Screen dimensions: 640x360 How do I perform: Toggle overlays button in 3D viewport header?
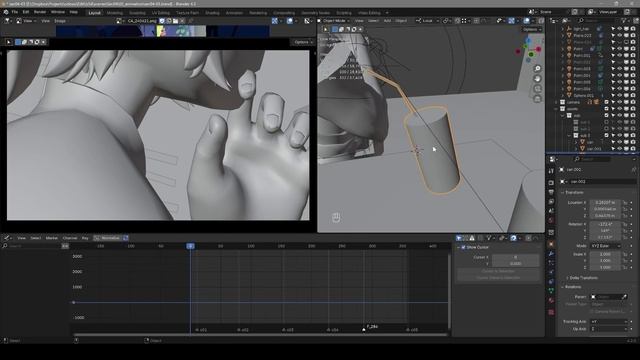(x=527, y=20)
